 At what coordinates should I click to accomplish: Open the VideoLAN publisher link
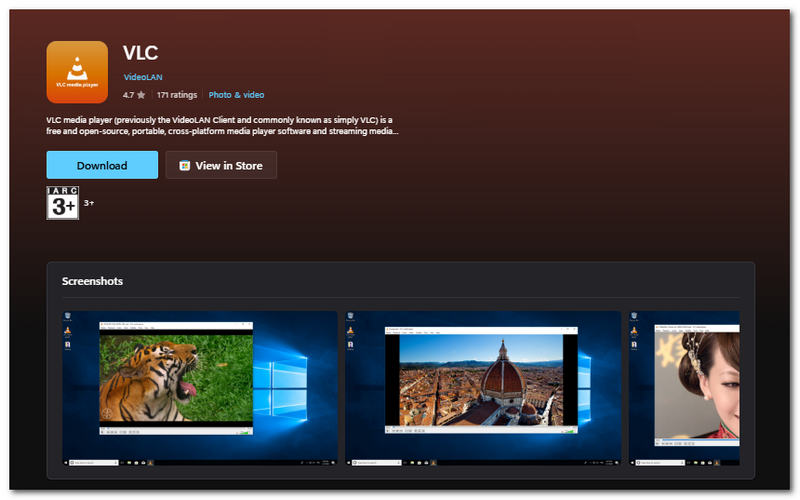[143, 77]
